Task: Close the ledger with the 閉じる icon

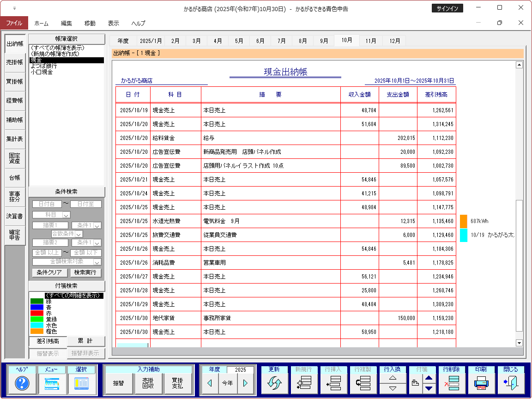Action: 511,383
